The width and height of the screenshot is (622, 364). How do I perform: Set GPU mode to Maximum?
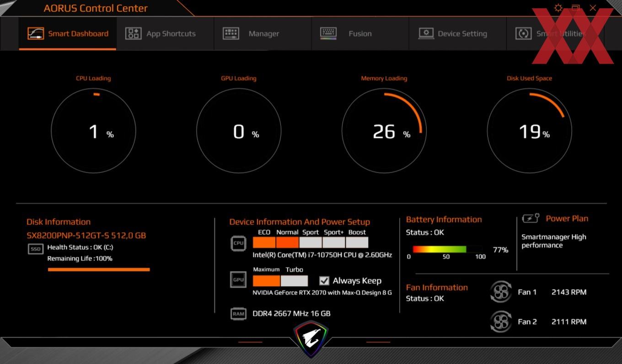266,280
